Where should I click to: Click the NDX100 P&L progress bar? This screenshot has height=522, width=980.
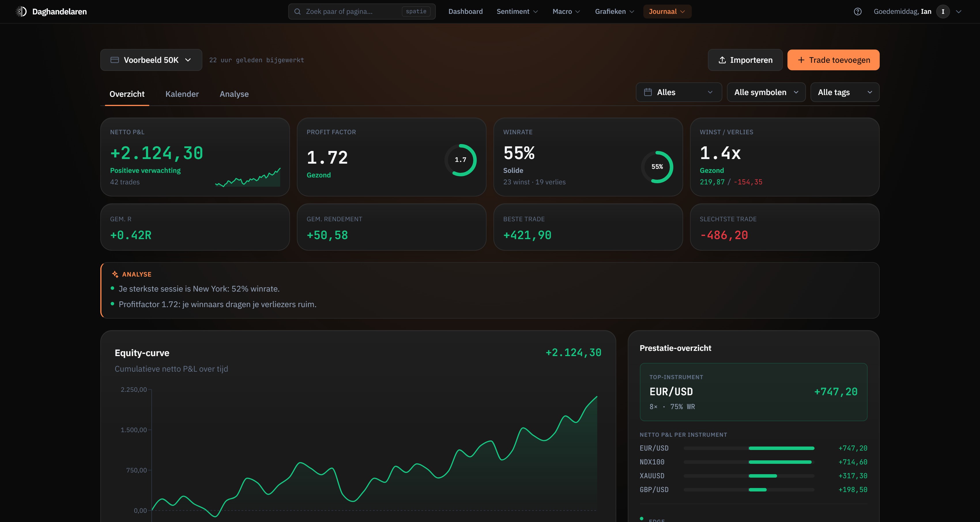749,462
